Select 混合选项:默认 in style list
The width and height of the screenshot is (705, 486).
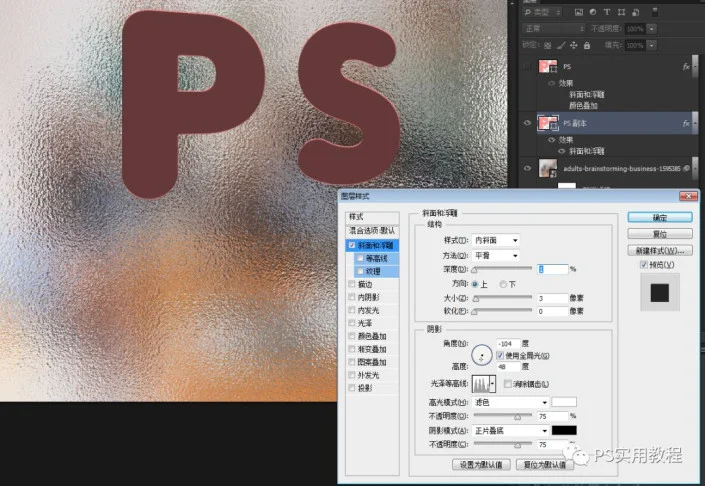coord(372,231)
